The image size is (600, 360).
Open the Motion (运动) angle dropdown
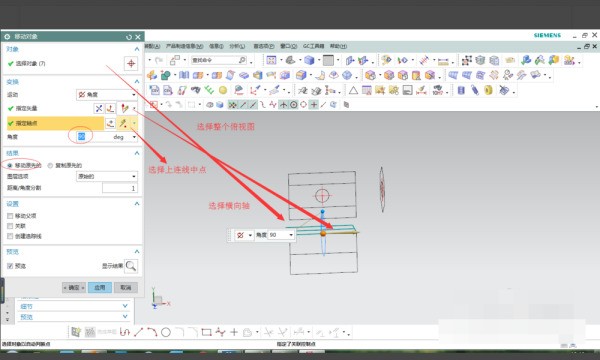(x=107, y=94)
